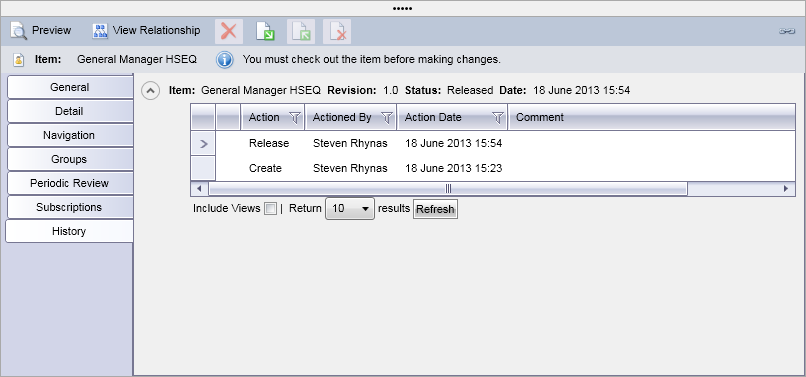806x377 pixels.
Task: Click the item icon beside Item label
Action: (19, 60)
